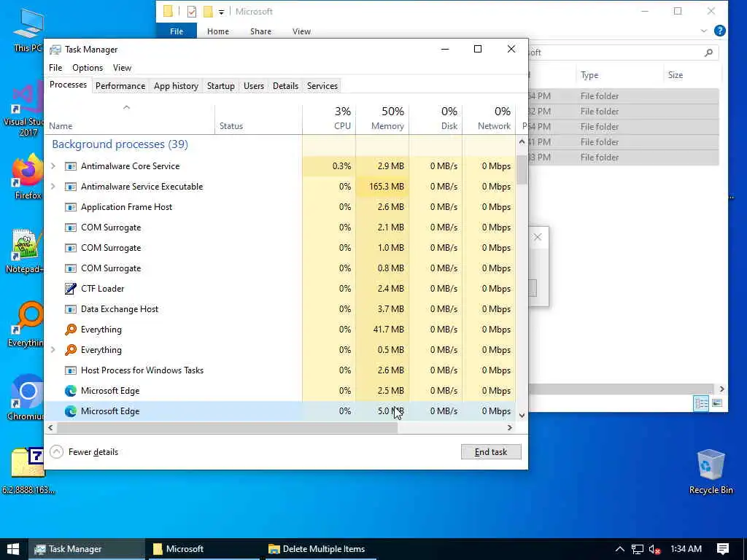Switch to the Users tab

(x=253, y=86)
